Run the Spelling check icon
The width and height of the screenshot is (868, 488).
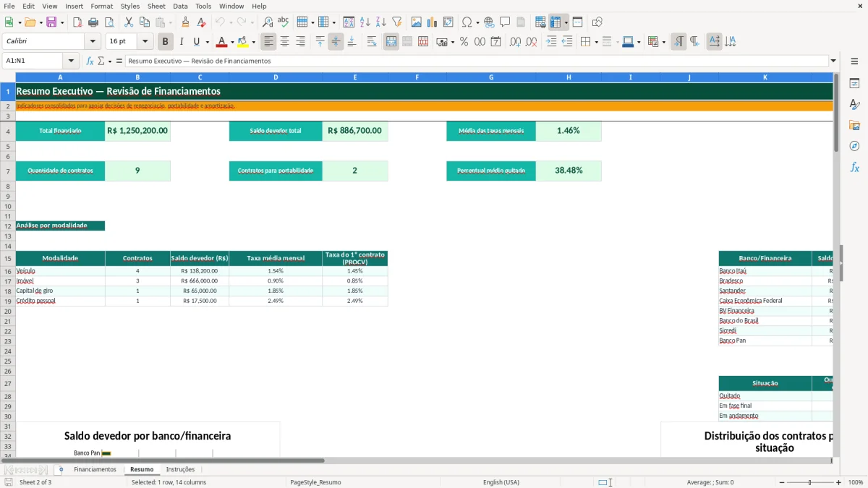pyautogui.click(x=284, y=22)
